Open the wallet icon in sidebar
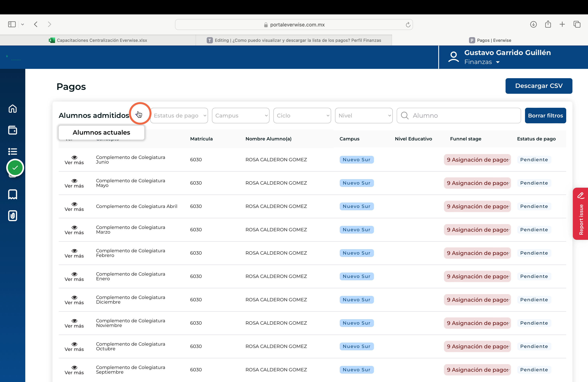 pyautogui.click(x=13, y=130)
